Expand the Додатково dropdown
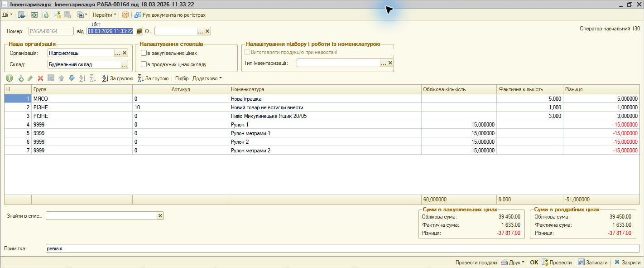The height and width of the screenshot is (268, 644). pos(207,78)
